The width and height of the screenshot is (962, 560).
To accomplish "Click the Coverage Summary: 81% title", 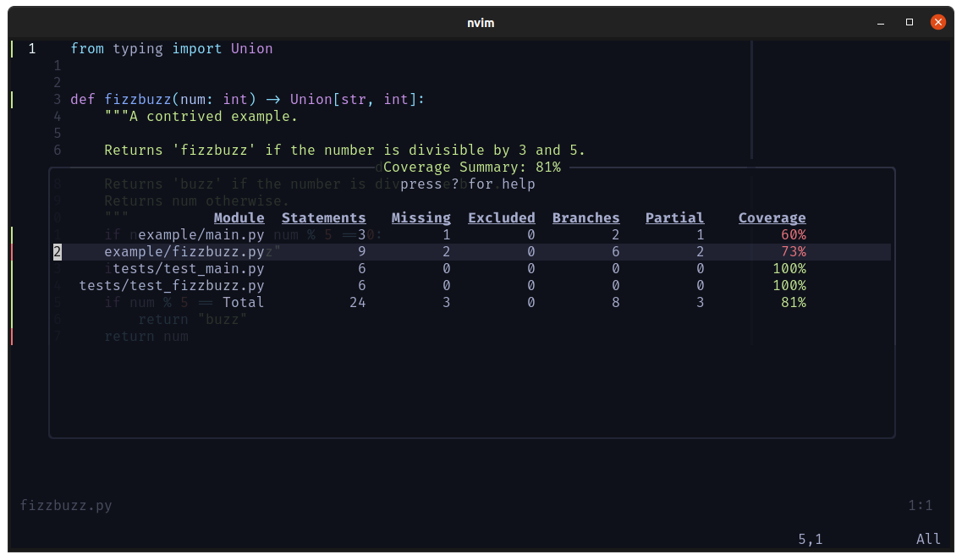I will coord(472,167).
